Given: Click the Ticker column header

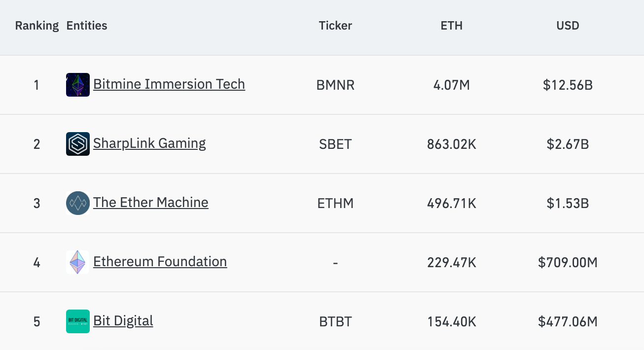Looking at the screenshot, I should pos(335,26).
